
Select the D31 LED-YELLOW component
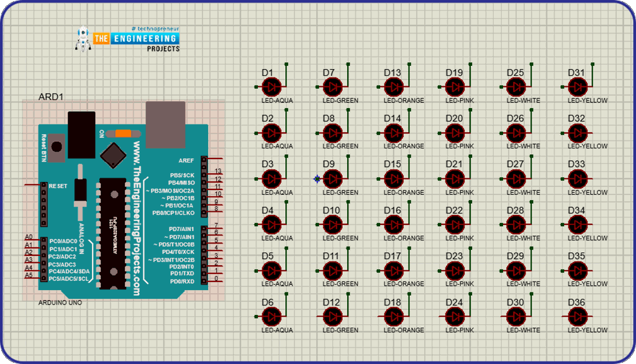point(576,86)
